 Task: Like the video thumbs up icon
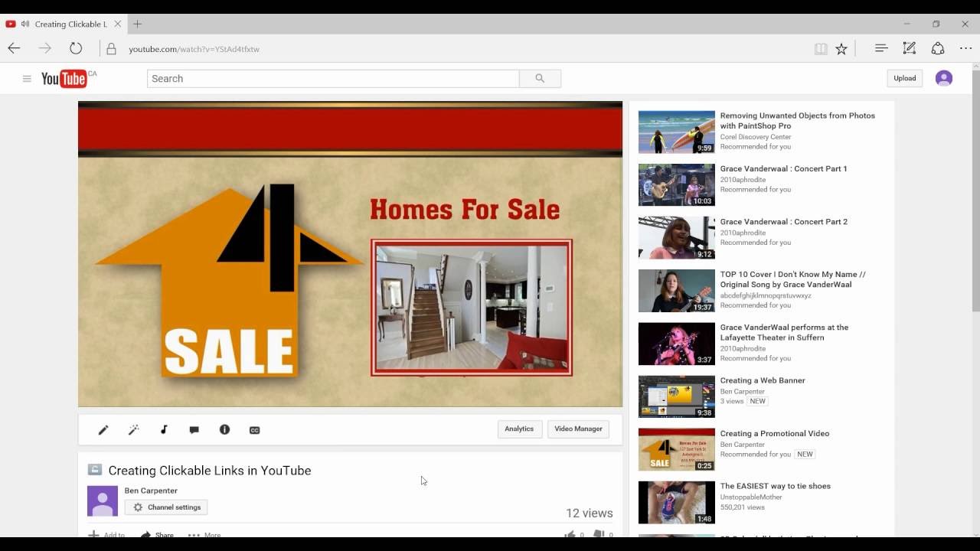(570, 535)
